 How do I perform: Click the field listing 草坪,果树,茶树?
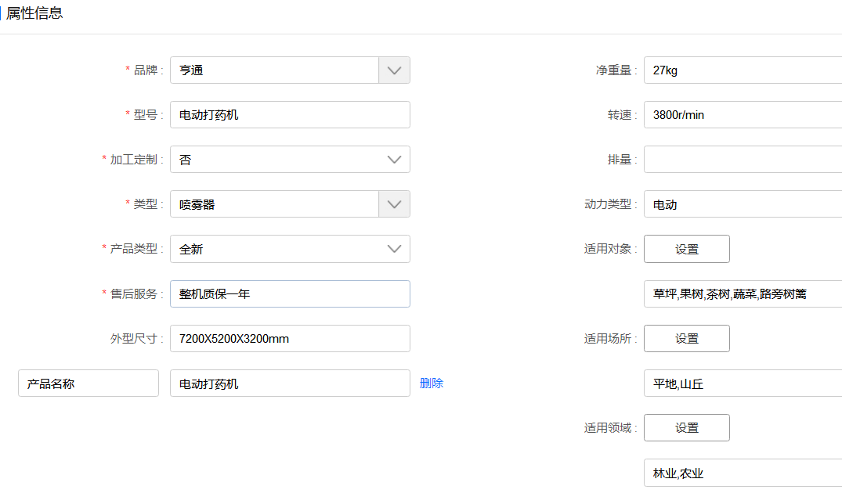pyautogui.click(x=742, y=294)
